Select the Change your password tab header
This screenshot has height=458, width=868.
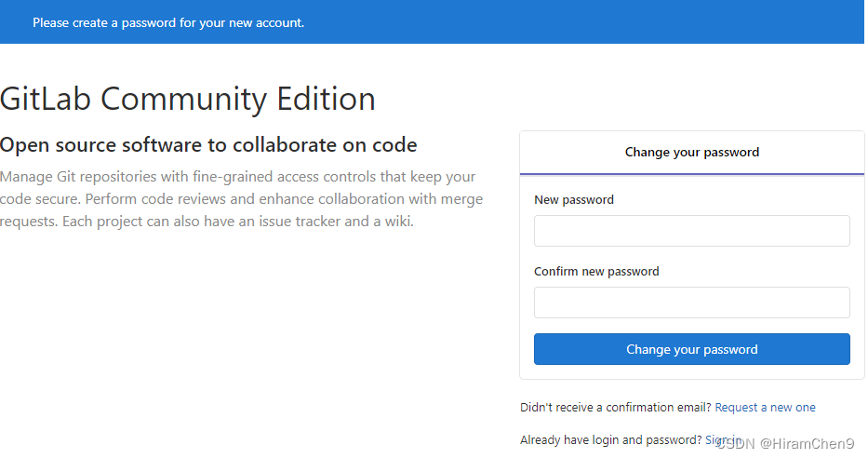point(691,153)
